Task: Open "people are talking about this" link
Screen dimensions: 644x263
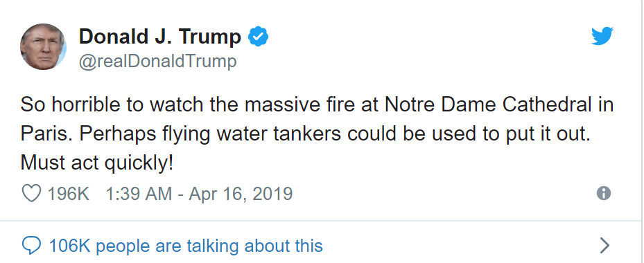Action: (x=209, y=246)
